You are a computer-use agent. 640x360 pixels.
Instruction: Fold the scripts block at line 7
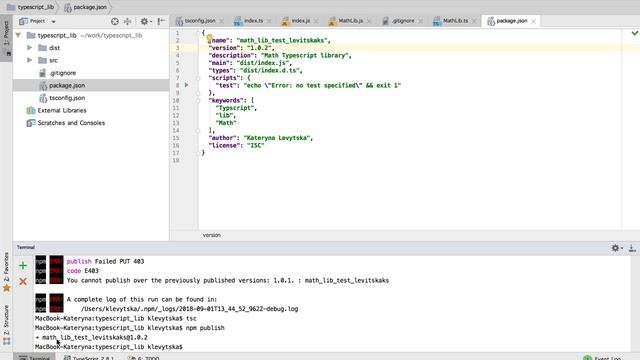[x=198, y=78]
